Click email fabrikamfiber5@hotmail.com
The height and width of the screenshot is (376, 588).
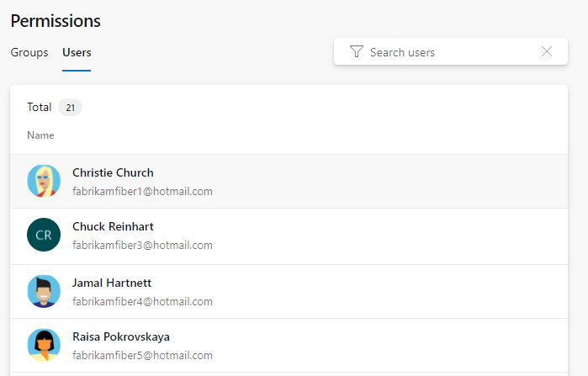pyautogui.click(x=142, y=355)
